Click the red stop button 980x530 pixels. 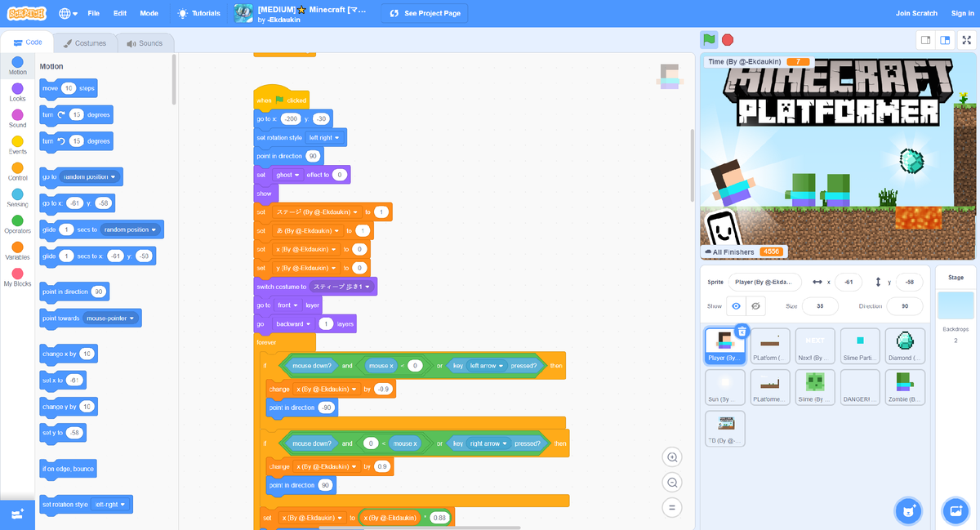pos(728,39)
